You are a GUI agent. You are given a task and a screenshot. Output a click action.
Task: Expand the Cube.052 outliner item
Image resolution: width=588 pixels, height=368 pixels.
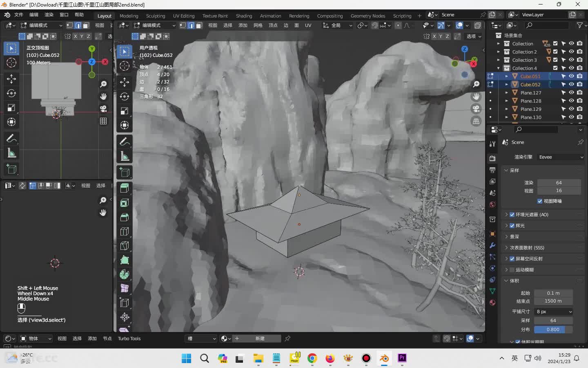tap(507, 85)
